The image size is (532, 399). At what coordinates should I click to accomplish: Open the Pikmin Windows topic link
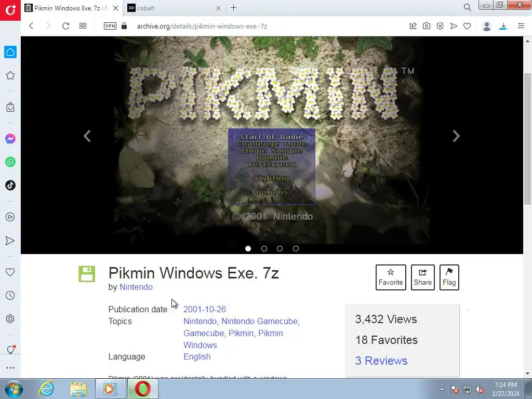click(233, 339)
